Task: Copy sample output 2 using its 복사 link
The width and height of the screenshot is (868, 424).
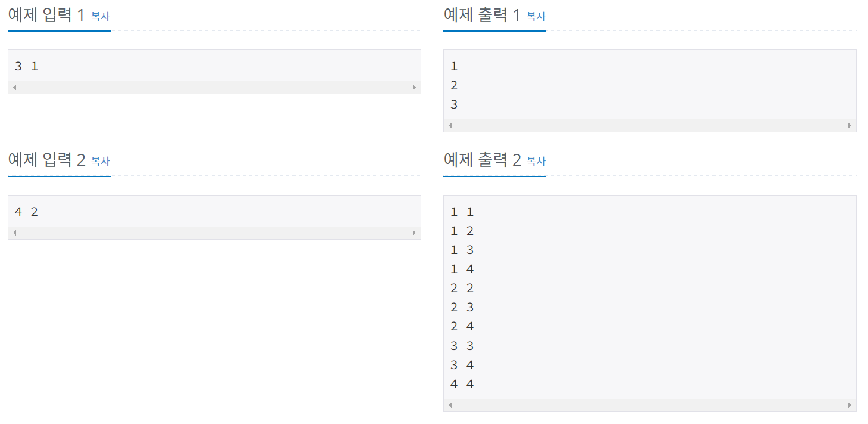Action: (537, 162)
